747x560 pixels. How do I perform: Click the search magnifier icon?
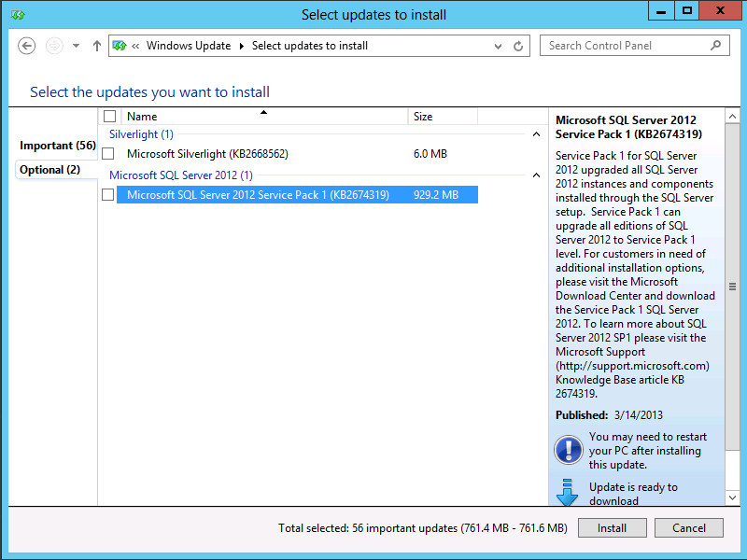pos(715,46)
